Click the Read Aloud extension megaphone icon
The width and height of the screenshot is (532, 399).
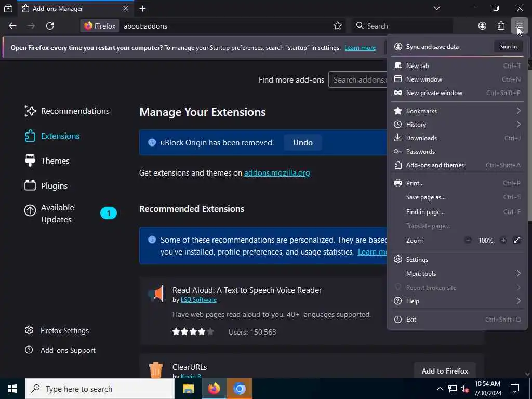[156, 294]
